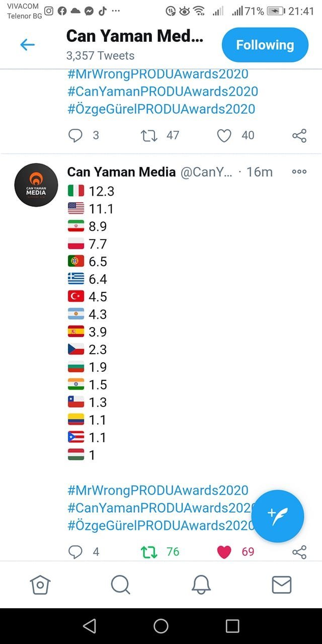Image resolution: width=322 pixels, height=644 pixels.
Task: Open the Messages envelope tab
Action: 281,585
